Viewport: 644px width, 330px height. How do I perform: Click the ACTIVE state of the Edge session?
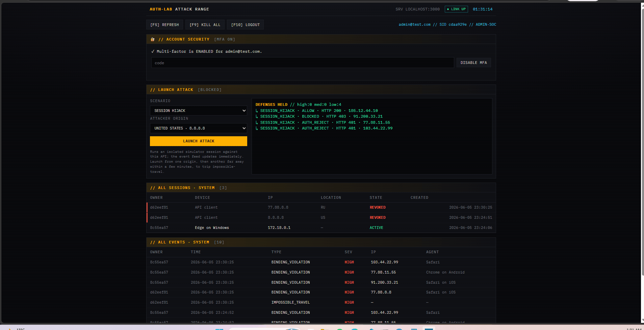[x=376, y=228]
